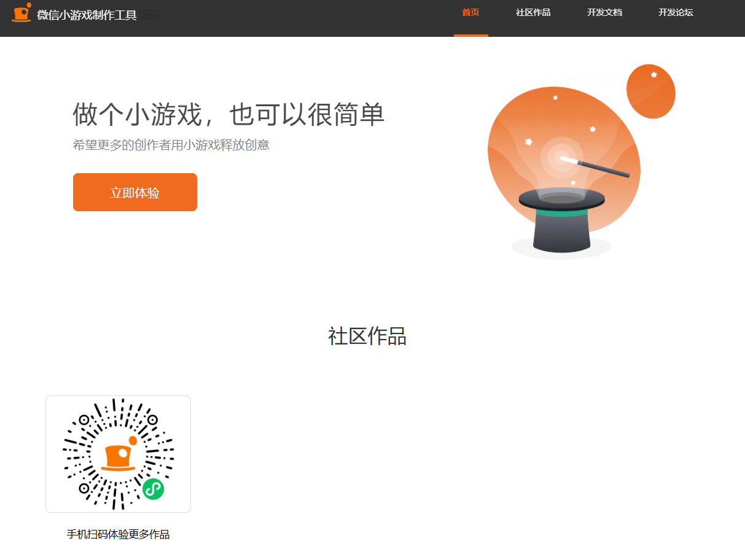Screen dimensions: 745x560
Task: Select the 首页 navigation tab
Action: [x=471, y=13]
